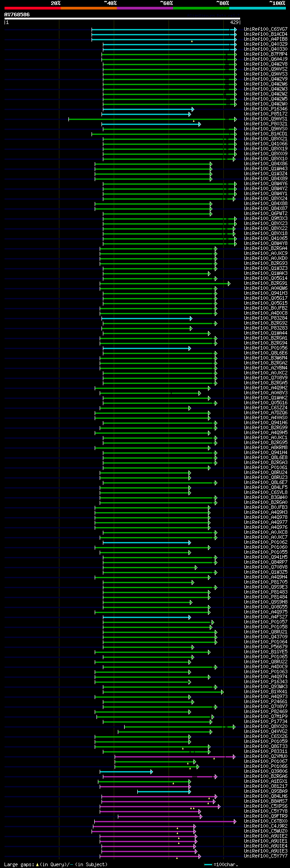Open hit UniRef100_A4PIB8
Screen dimensions: 290x868
coord(266,39)
